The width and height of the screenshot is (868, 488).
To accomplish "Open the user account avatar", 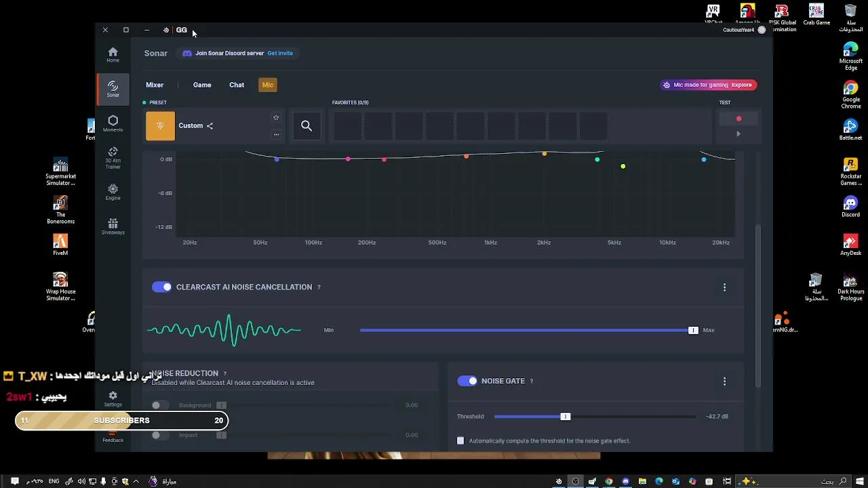I will click(762, 30).
